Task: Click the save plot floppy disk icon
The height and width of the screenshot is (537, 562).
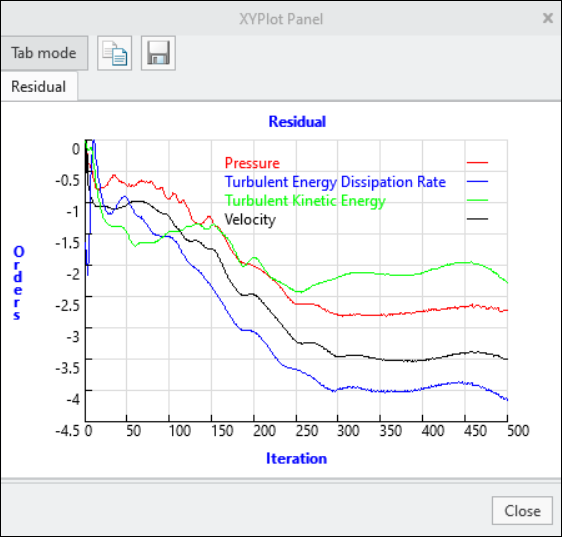Action: click(158, 53)
